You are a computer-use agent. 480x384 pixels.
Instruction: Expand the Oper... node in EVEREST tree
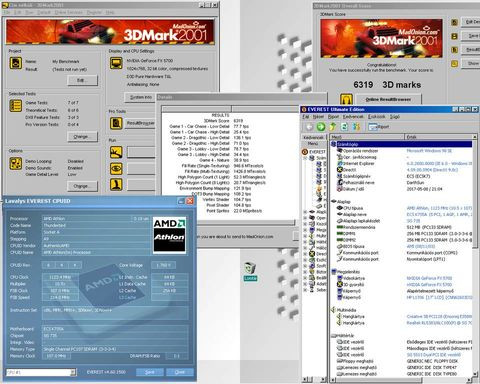click(305, 218)
